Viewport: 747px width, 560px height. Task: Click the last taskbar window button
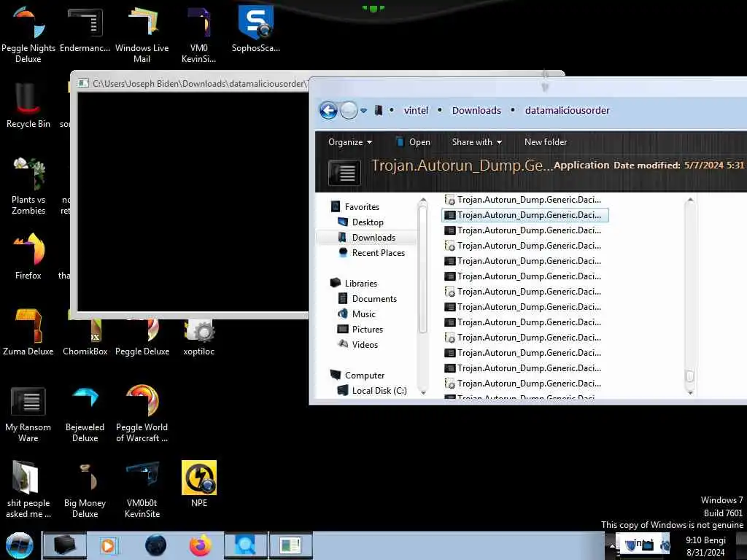(290, 545)
